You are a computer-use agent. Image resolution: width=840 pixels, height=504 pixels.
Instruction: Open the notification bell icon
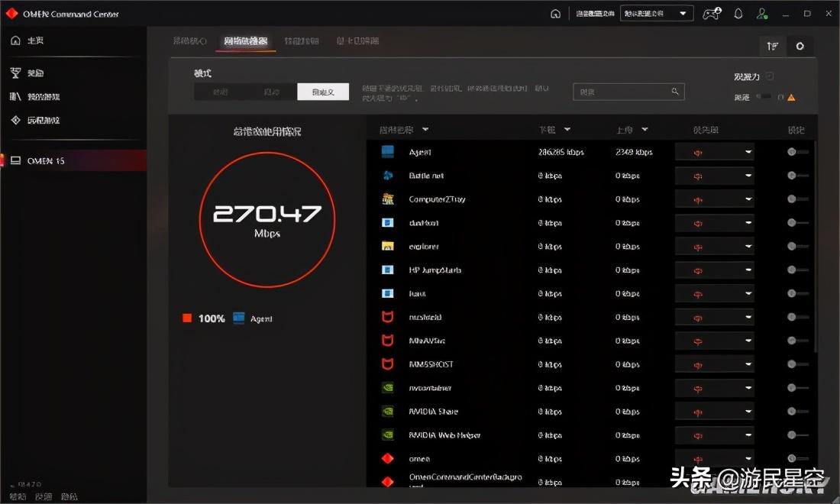pyautogui.click(x=738, y=14)
